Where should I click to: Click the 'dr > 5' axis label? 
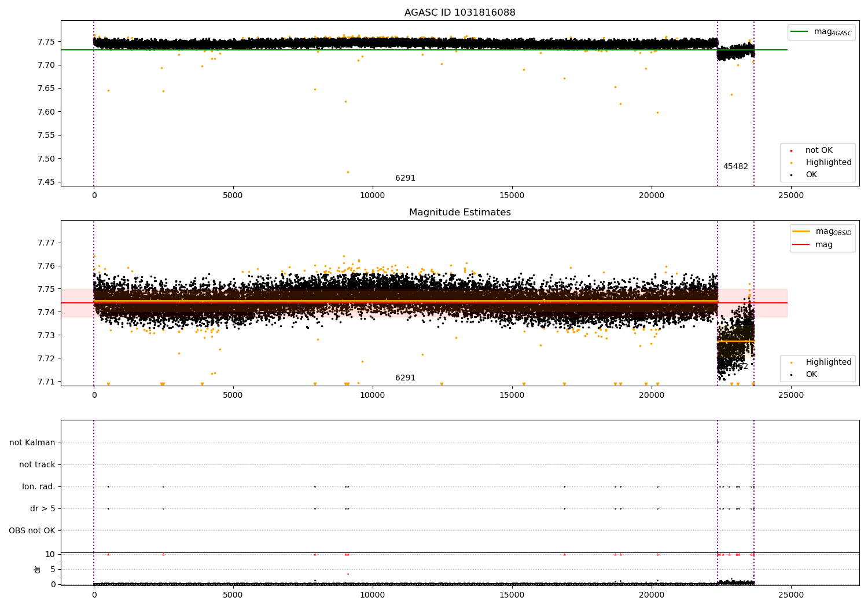pyautogui.click(x=43, y=509)
